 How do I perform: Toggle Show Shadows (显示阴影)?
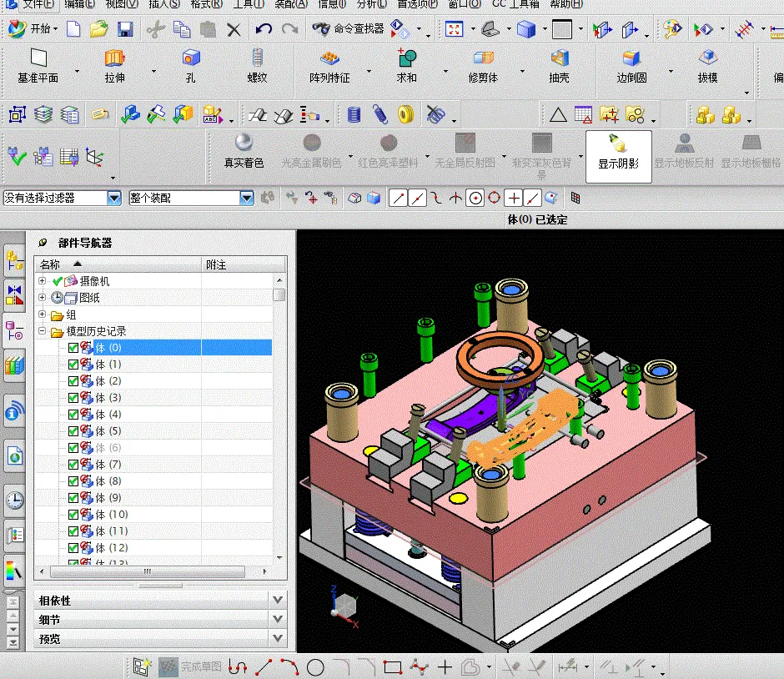pos(619,157)
